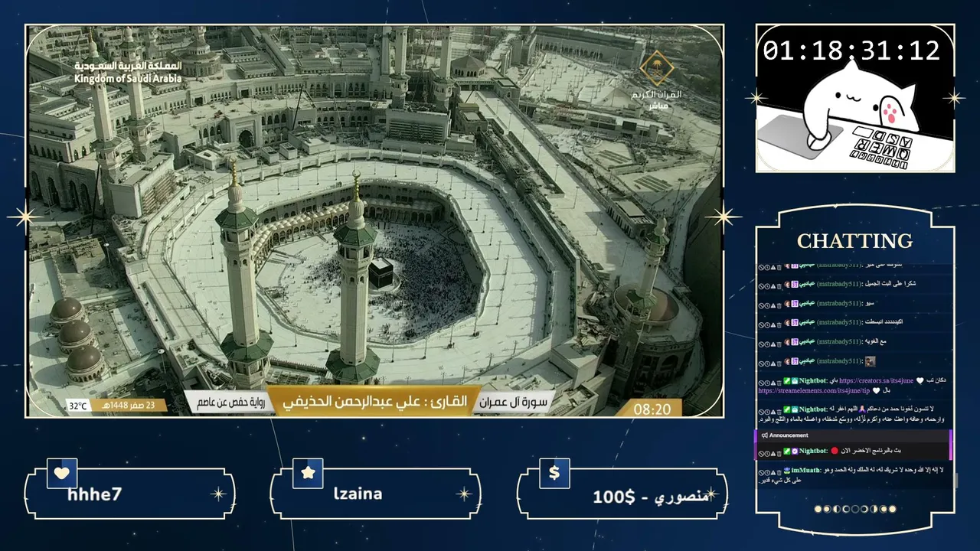This screenshot has width=980, height=551.
Task: Click the mstrabady511 username on 'مع الغويه' message
Action: (839, 341)
